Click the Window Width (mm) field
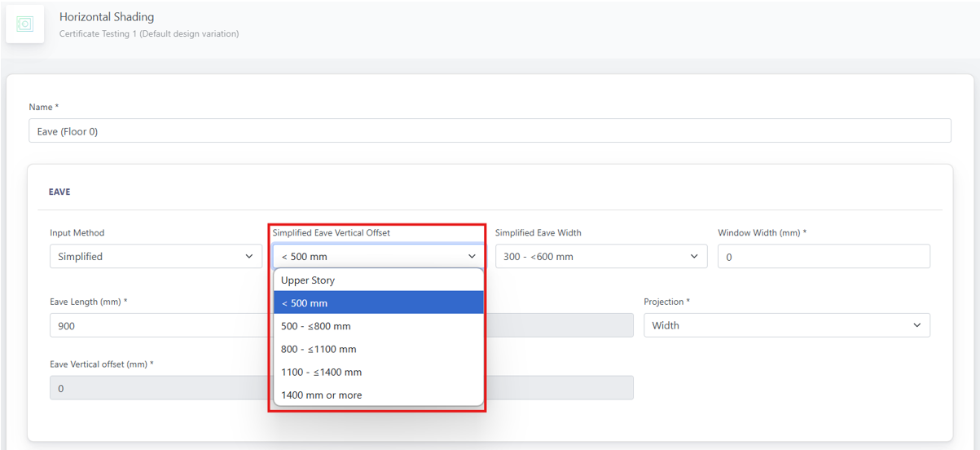 tap(824, 256)
